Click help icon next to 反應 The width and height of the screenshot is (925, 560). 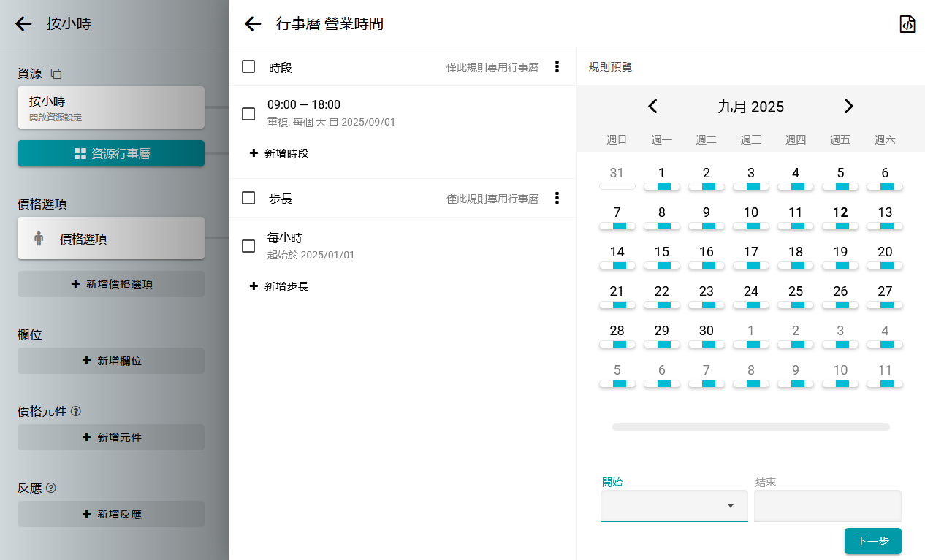tap(51, 488)
